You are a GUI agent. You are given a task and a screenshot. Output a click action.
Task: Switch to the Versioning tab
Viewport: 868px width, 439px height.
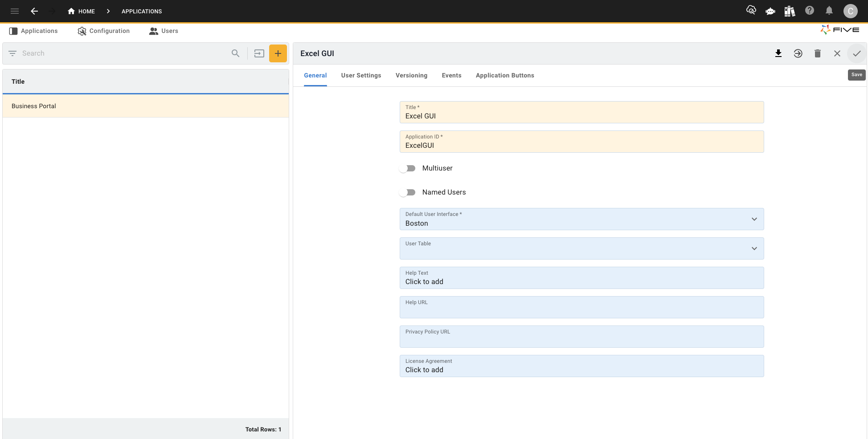click(x=411, y=75)
